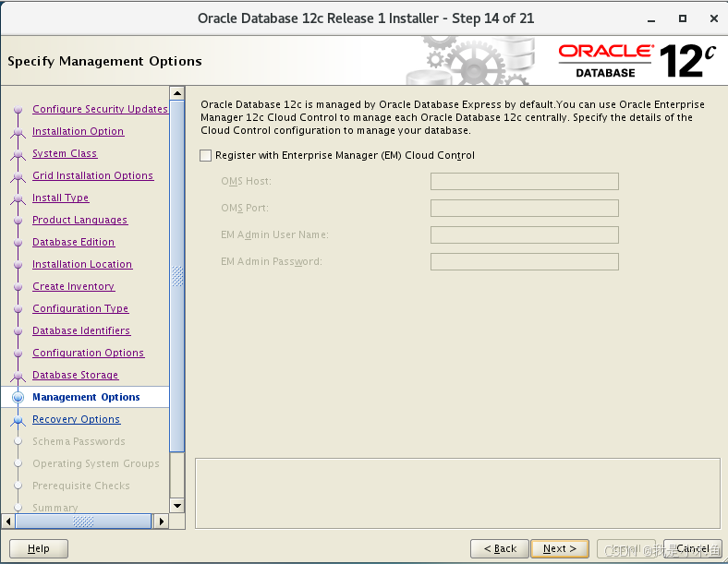Click the disabled Schema Passwords step text
The height and width of the screenshot is (564, 728).
tap(79, 441)
